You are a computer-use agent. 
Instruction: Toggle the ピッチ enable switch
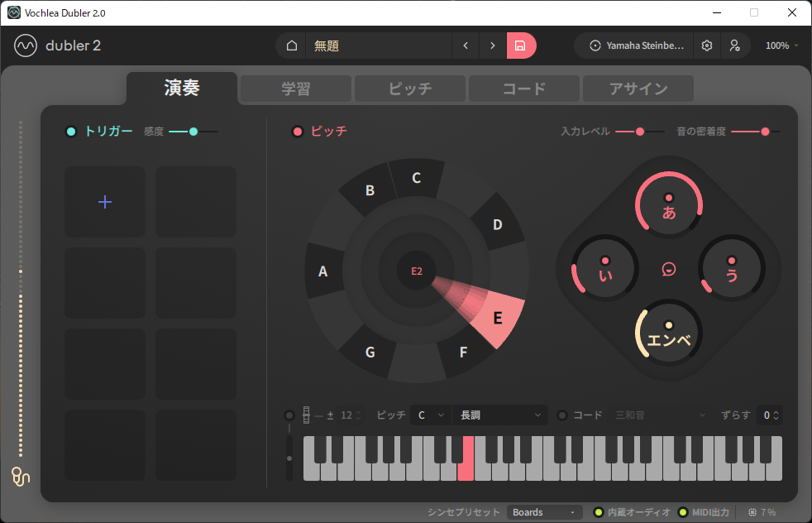click(x=298, y=131)
